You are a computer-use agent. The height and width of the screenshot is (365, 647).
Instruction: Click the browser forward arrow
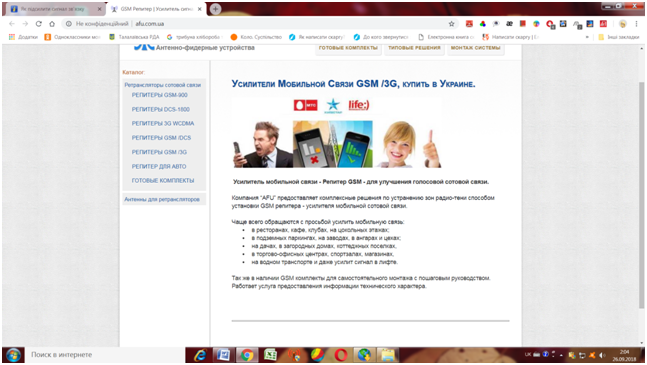(x=25, y=24)
